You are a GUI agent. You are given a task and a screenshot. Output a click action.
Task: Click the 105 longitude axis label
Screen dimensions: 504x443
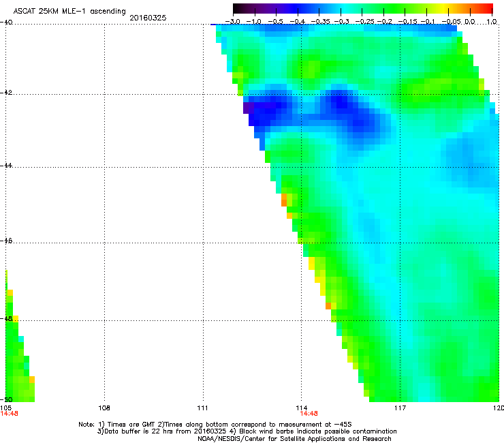tap(5, 408)
